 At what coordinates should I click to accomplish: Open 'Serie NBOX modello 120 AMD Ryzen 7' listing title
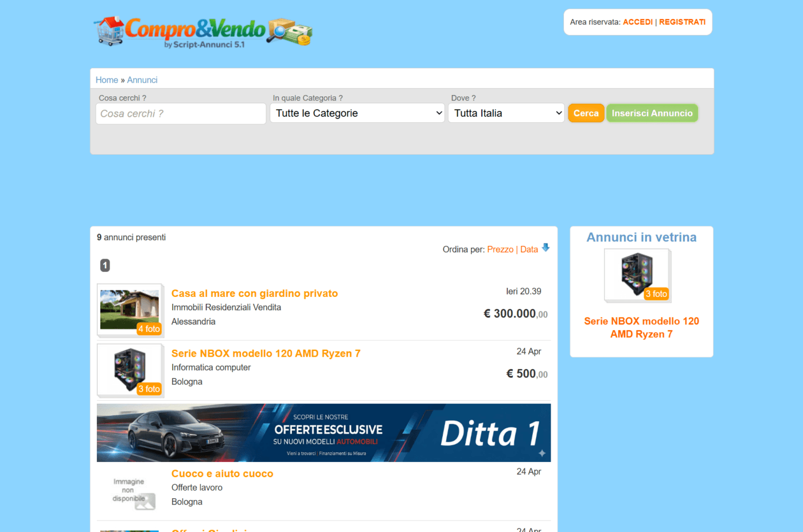[x=266, y=354]
